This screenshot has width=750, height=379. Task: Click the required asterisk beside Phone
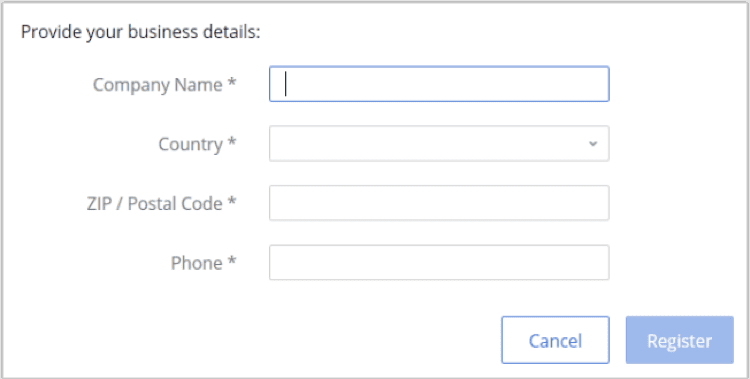232,261
